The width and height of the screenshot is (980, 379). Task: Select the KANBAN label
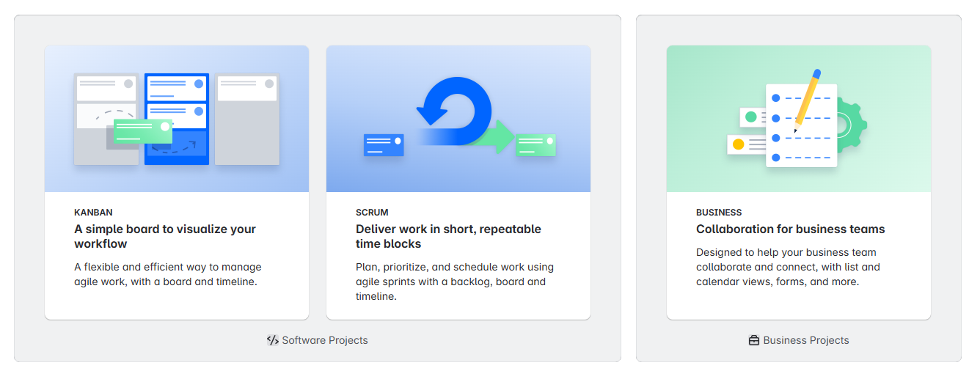tap(93, 213)
